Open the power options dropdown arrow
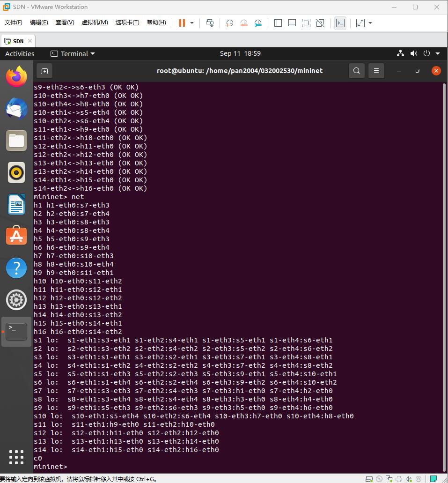448x483 pixels. tap(192, 23)
